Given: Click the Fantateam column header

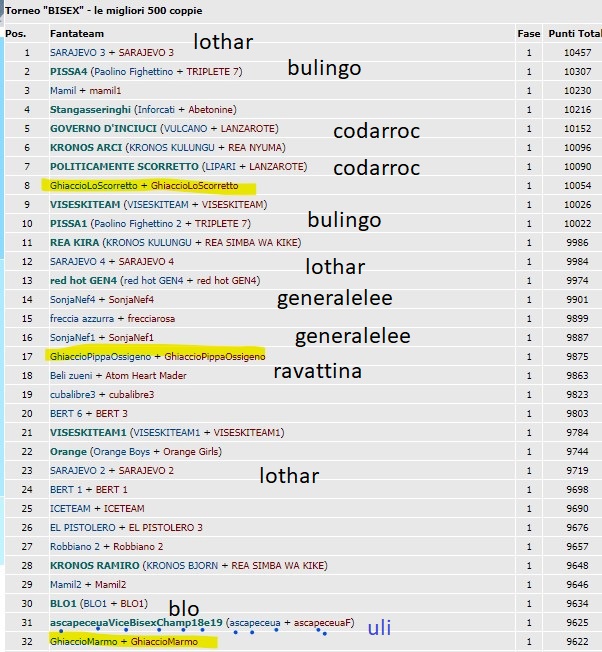Looking at the screenshot, I should tap(77, 34).
